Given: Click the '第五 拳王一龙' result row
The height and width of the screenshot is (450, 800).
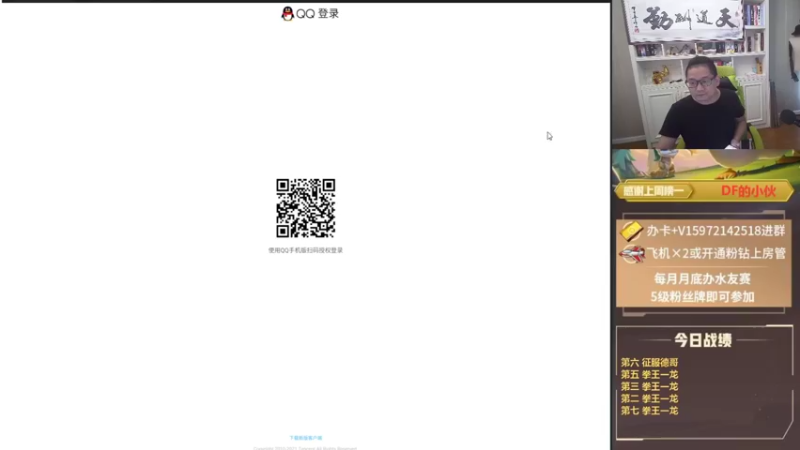Looking at the screenshot, I should (649, 374).
